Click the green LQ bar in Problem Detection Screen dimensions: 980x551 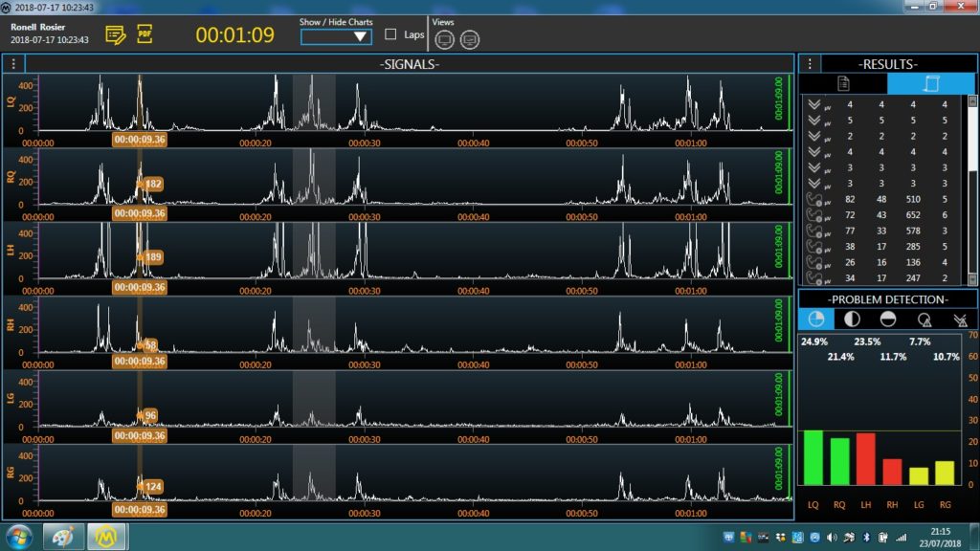tap(813, 457)
